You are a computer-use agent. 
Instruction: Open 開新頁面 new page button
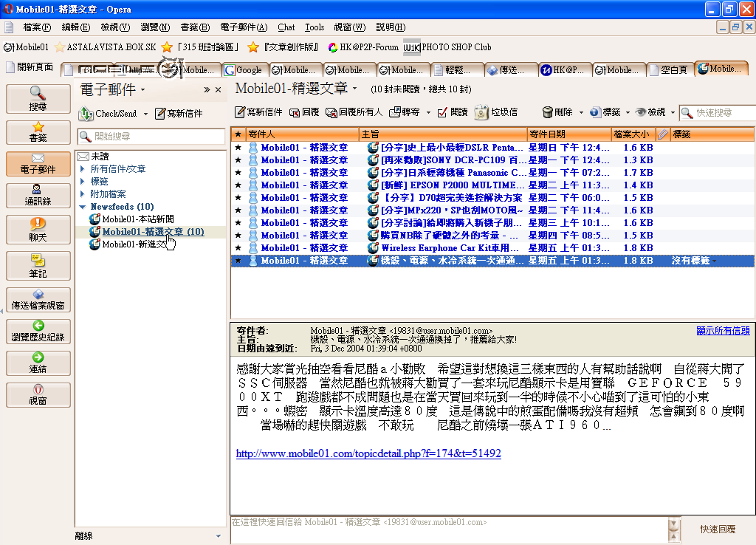(x=30, y=67)
